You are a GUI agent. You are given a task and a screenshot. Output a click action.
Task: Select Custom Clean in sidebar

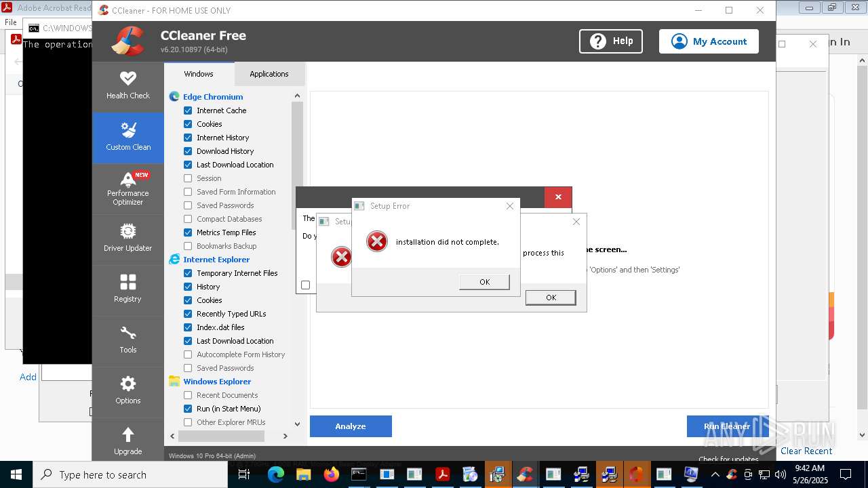tap(128, 138)
